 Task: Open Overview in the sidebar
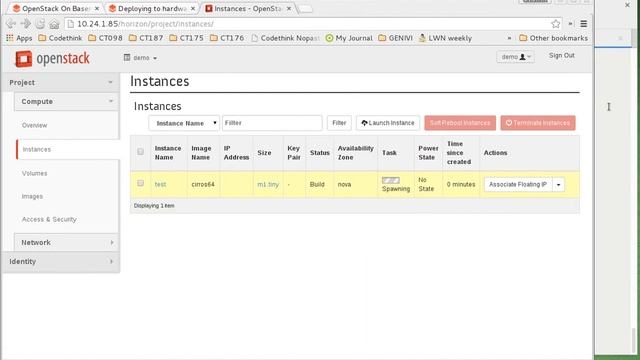(x=34, y=125)
